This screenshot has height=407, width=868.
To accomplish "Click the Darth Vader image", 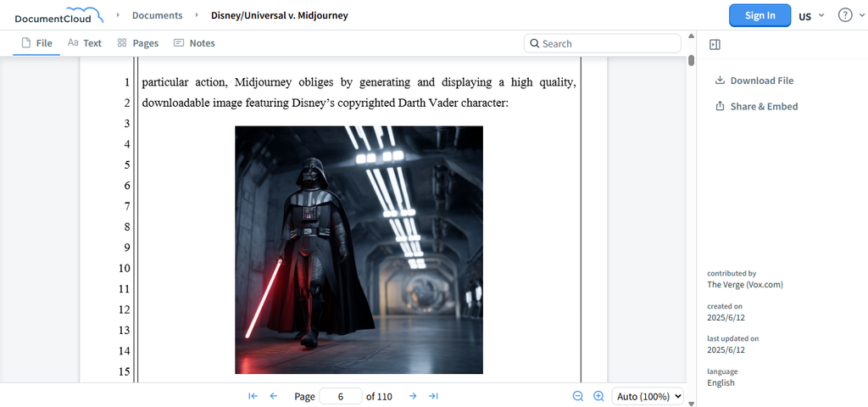I will pos(359,250).
